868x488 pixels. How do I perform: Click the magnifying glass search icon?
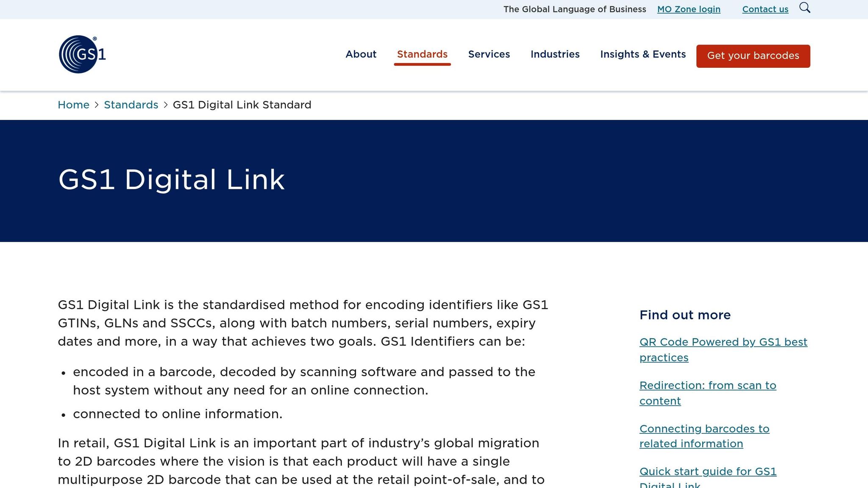[805, 8]
